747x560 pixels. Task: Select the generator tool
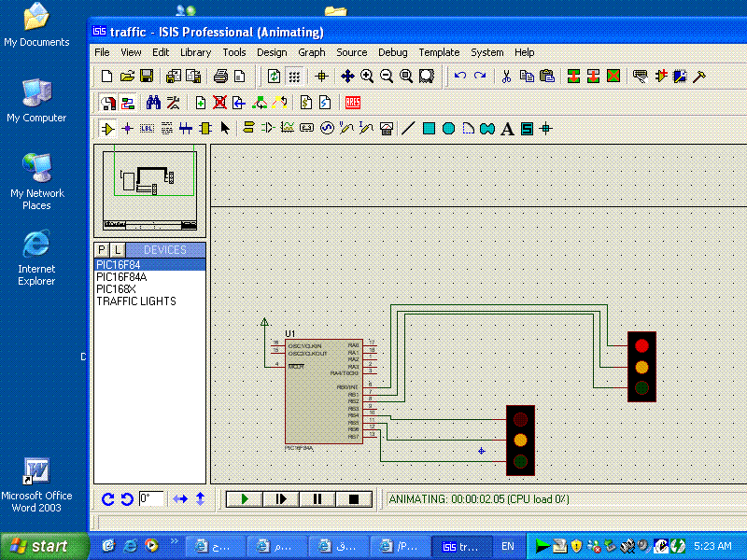click(x=326, y=129)
